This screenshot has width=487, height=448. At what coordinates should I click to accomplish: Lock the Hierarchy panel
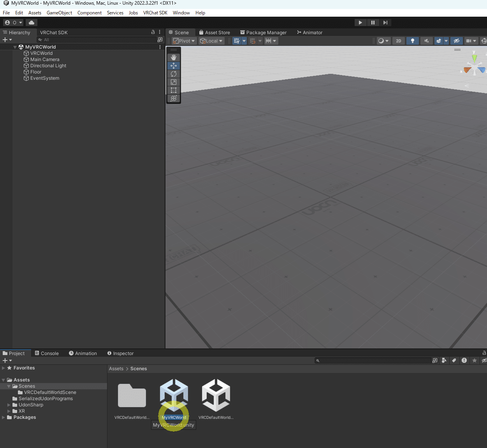coord(153,32)
